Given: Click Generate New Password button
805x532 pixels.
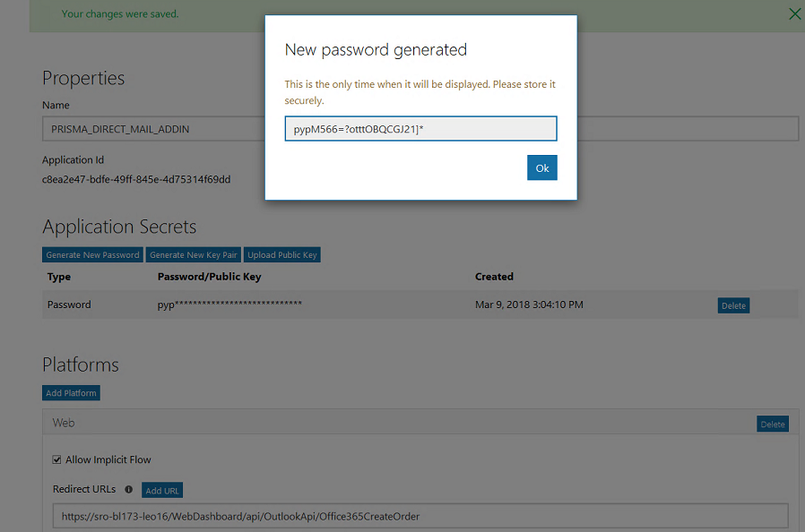Looking at the screenshot, I should (x=93, y=255).
